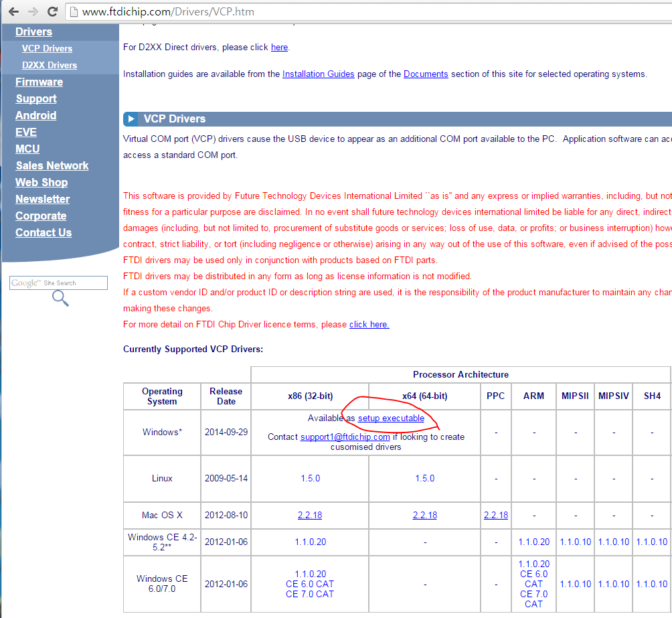Open Windows CE 6.0/7.0 SH4 1.1.0.10
This screenshot has width=672, height=618.
[652, 584]
